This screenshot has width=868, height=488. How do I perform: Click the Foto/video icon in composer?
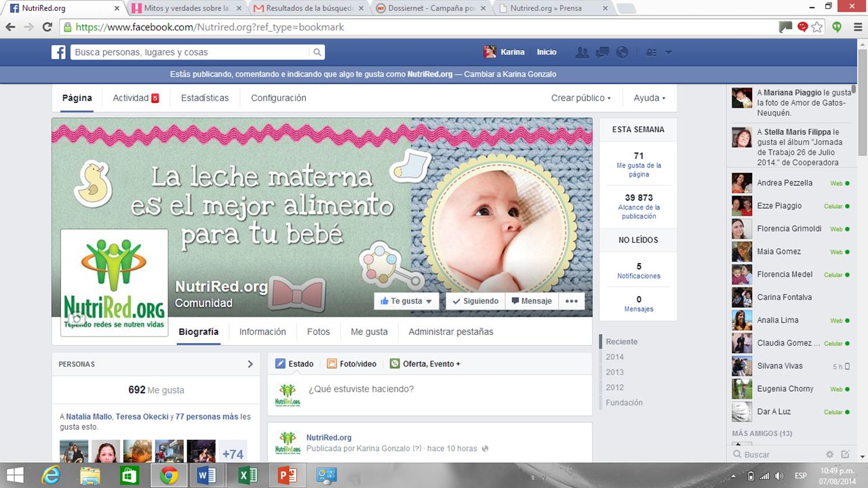pyautogui.click(x=332, y=364)
